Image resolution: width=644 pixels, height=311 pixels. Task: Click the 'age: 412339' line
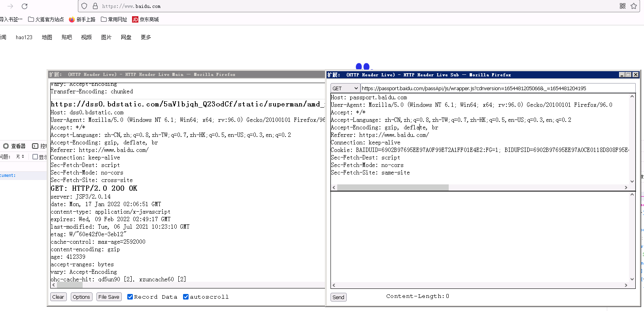(x=68, y=257)
